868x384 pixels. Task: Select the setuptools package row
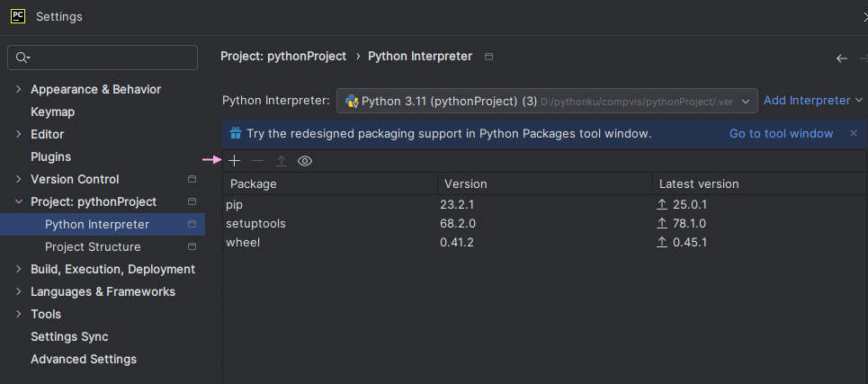tap(545, 224)
